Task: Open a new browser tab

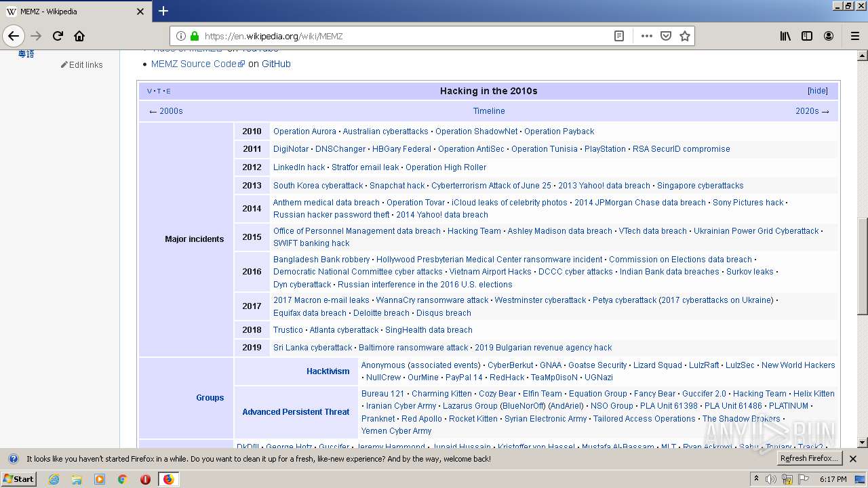Action: pyautogui.click(x=163, y=11)
